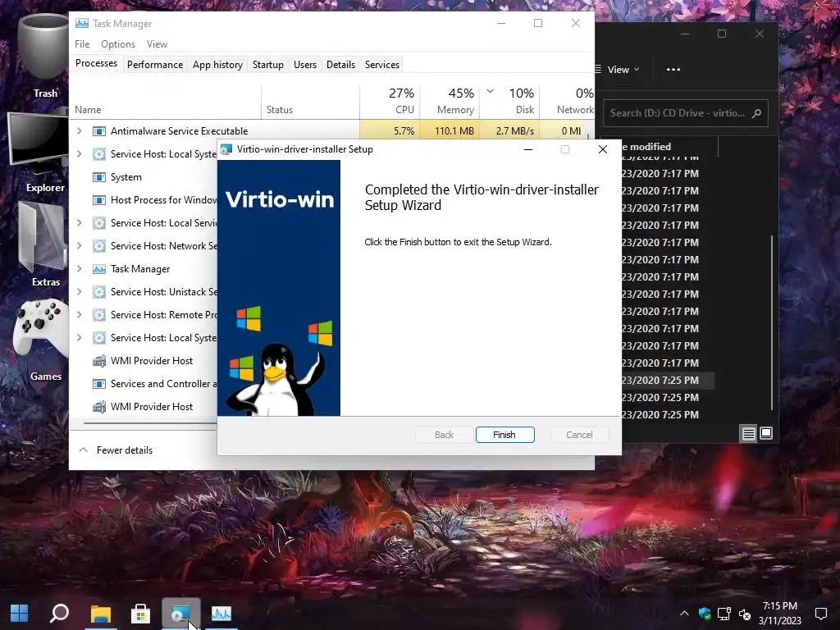Click the System process icon

pos(98,177)
